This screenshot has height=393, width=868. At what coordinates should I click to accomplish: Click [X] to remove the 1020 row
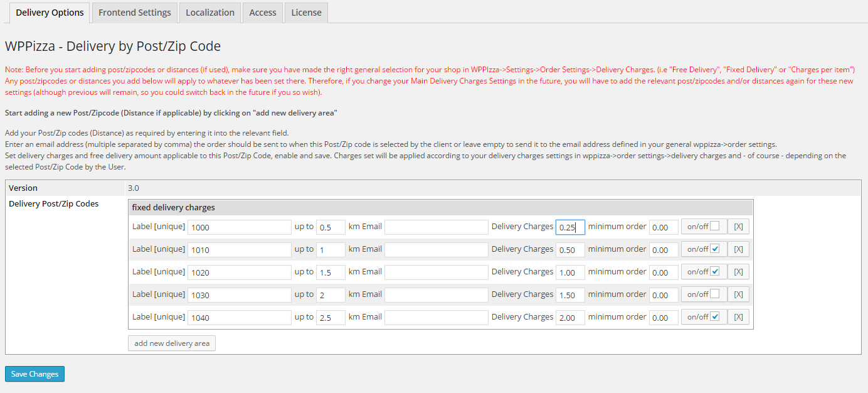point(738,272)
